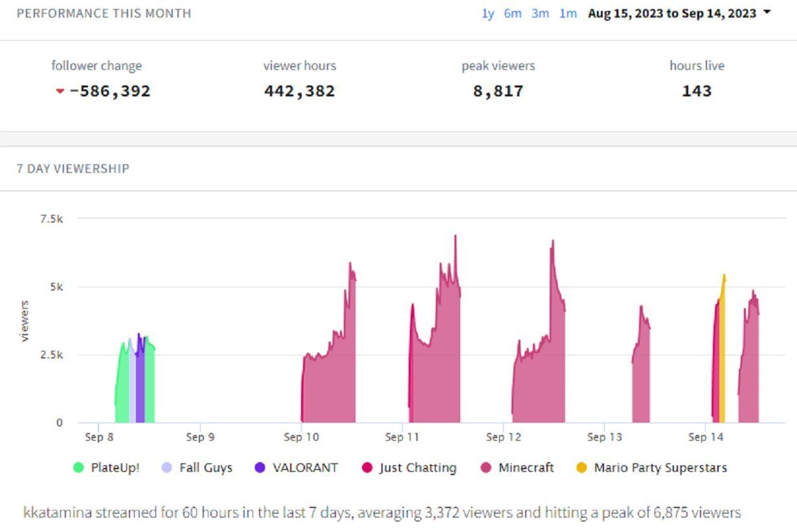Click the red follower change down arrow
797x532 pixels.
60,91
